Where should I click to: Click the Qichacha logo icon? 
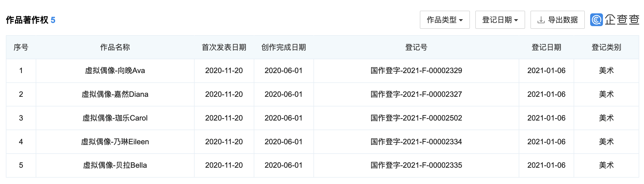coord(596,20)
